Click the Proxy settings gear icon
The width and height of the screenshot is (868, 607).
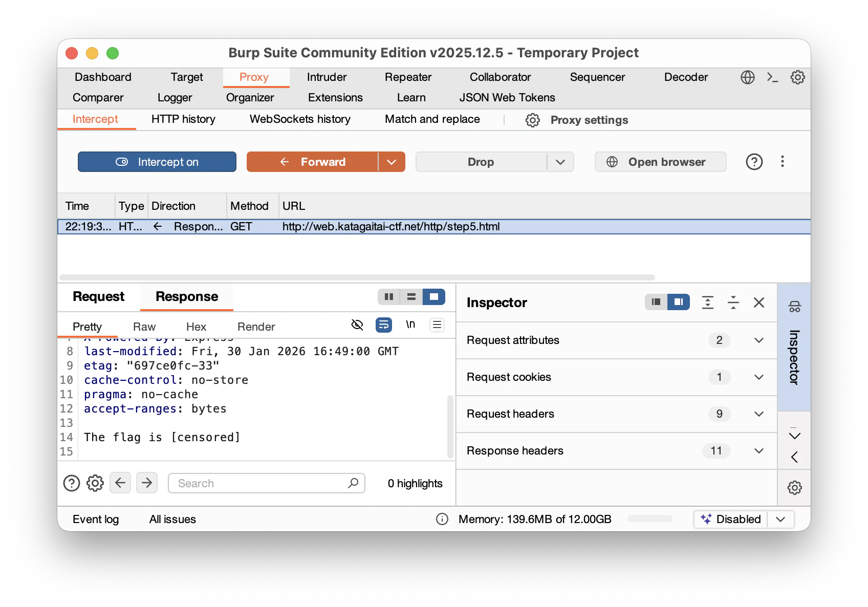click(532, 120)
